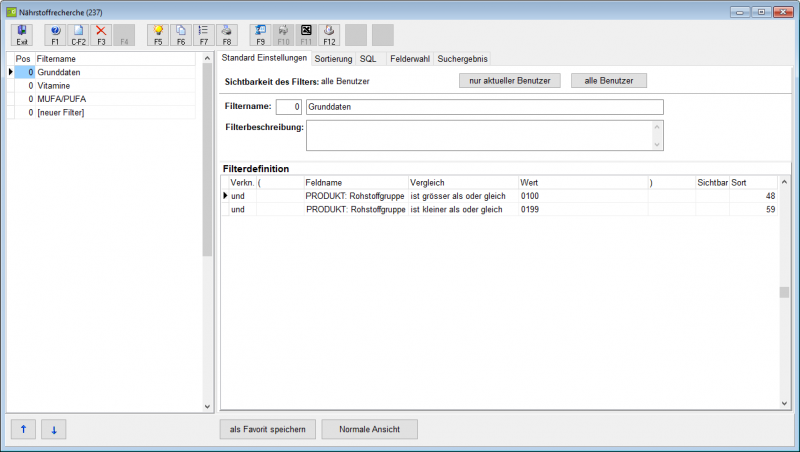
Task: Click 'und' in the '0199' row
Action: click(242, 209)
